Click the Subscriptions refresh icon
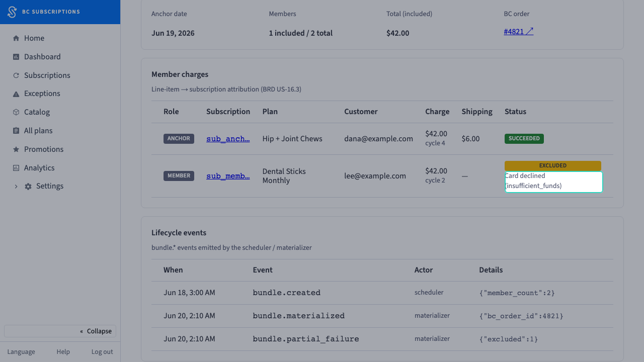Screen dimensions: 644x362 click(x=16, y=75)
